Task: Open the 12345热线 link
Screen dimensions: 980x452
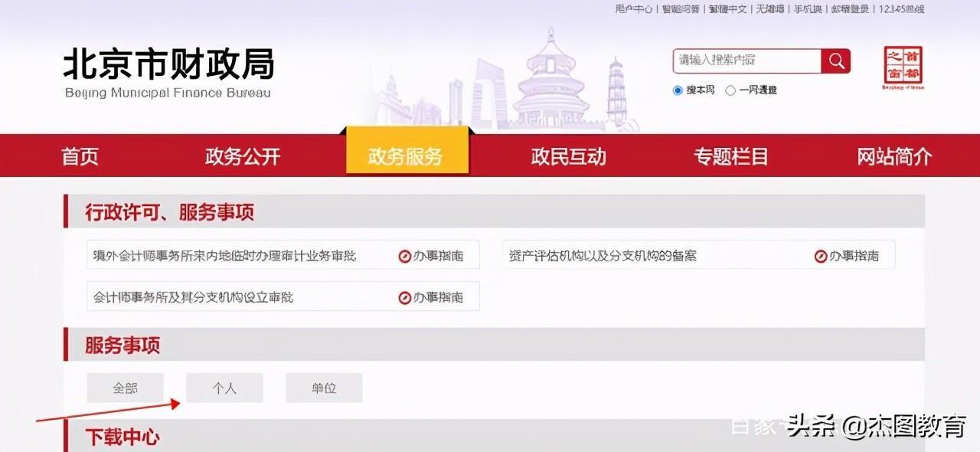Action: coord(901,9)
